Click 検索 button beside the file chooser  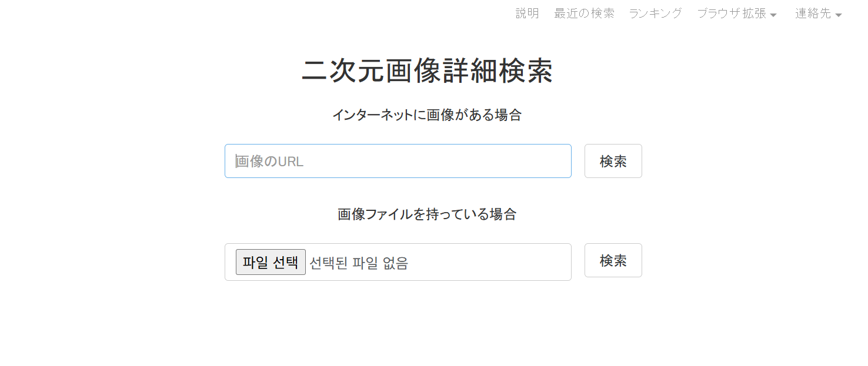click(613, 260)
